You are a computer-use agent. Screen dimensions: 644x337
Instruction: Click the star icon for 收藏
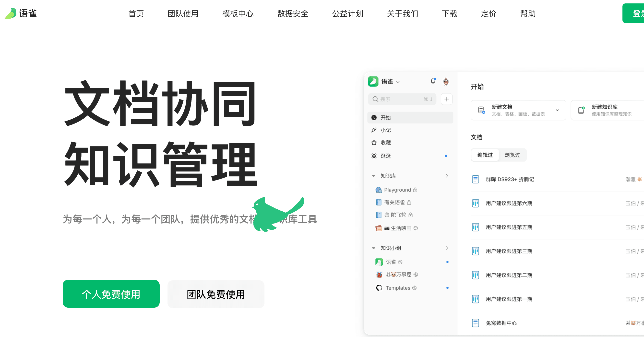pyautogui.click(x=374, y=143)
